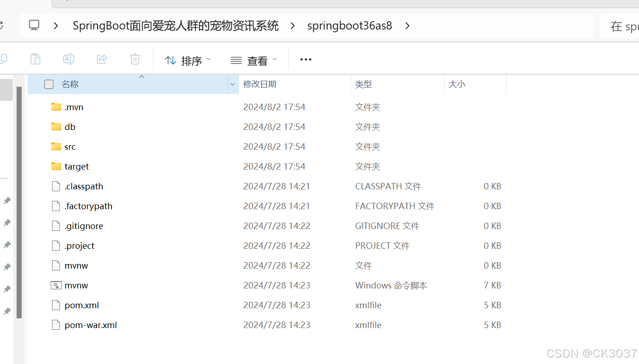Open breadcrumb chevron after springboot36as8
This screenshot has width=639, height=364.
coord(407,26)
